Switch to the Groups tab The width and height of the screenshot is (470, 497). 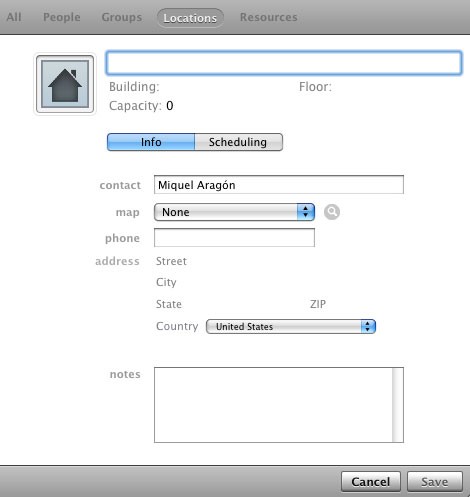click(x=122, y=17)
